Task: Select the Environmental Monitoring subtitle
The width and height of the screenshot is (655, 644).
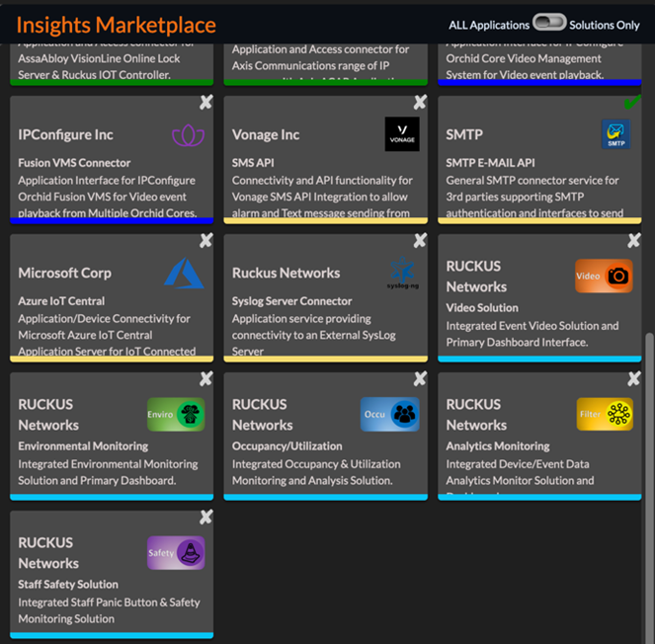Action: [83, 446]
